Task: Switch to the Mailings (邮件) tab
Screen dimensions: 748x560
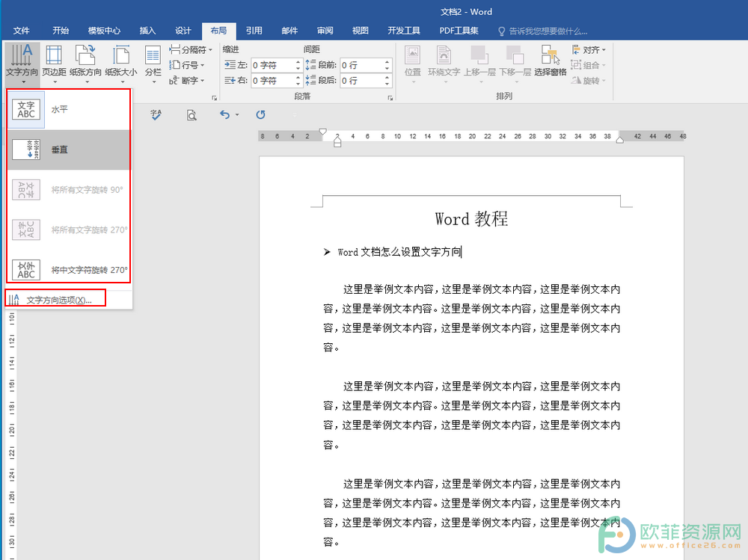Action: click(289, 31)
